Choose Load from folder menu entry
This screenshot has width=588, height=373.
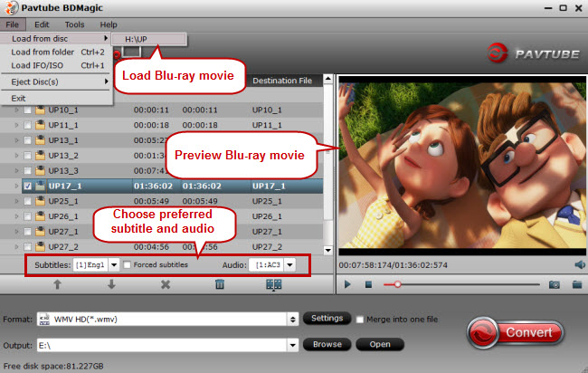[56, 53]
